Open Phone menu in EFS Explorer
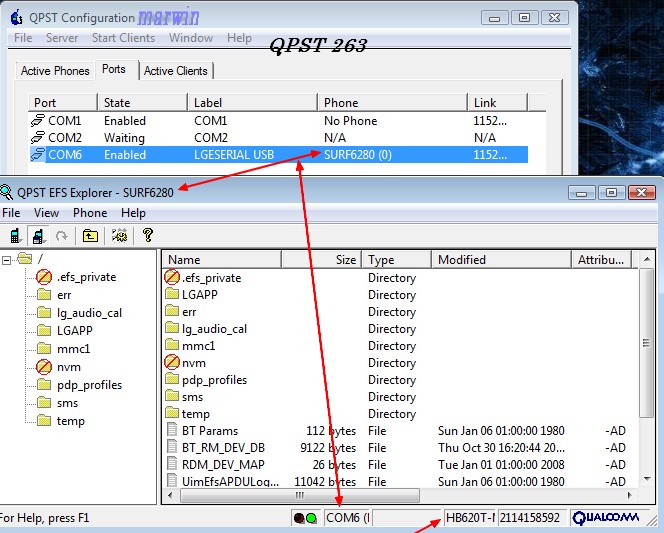 pos(90,213)
